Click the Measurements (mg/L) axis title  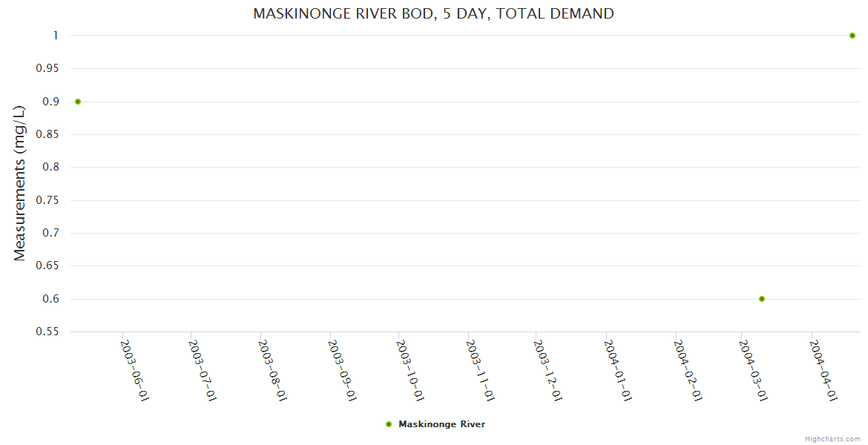click(20, 183)
